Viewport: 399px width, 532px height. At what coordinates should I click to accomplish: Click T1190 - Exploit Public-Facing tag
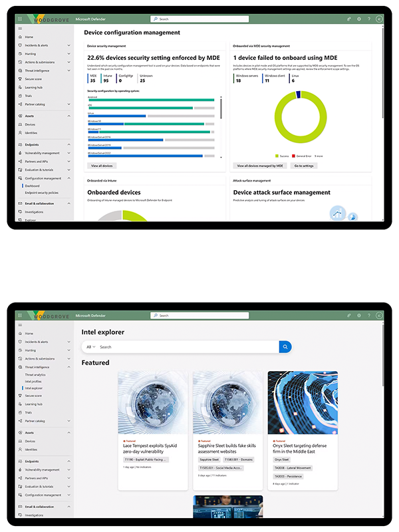click(146, 460)
